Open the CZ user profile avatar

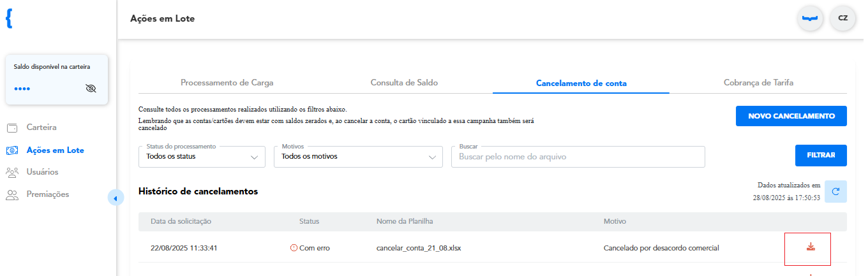click(842, 18)
